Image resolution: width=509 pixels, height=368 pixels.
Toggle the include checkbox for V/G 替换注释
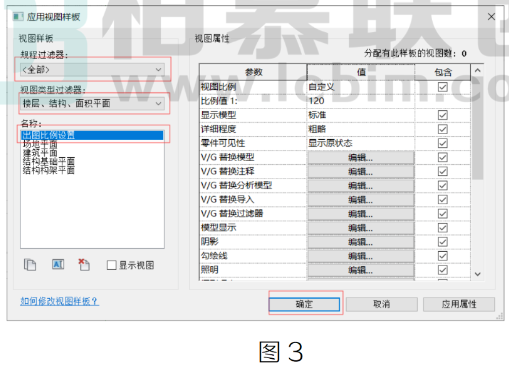pyautogui.click(x=443, y=171)
